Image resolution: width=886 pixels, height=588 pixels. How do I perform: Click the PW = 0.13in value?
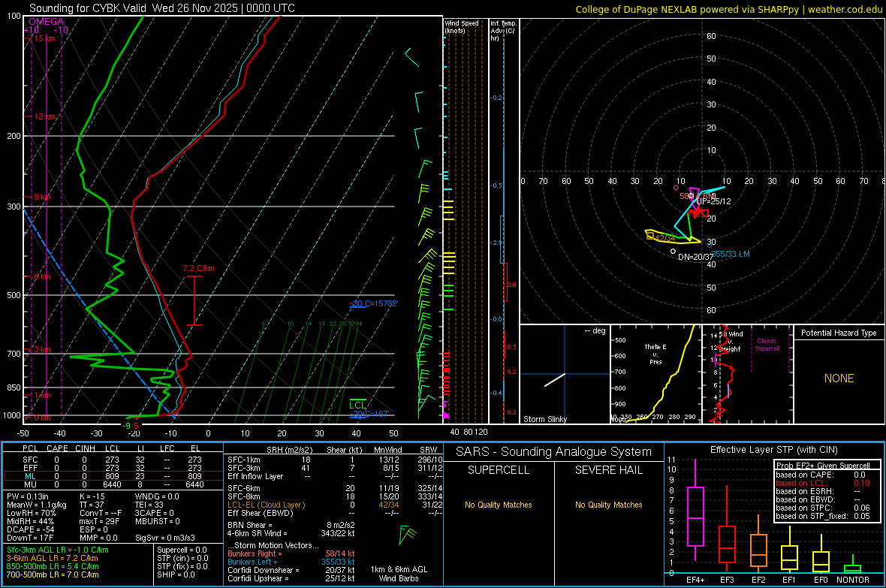28,496
